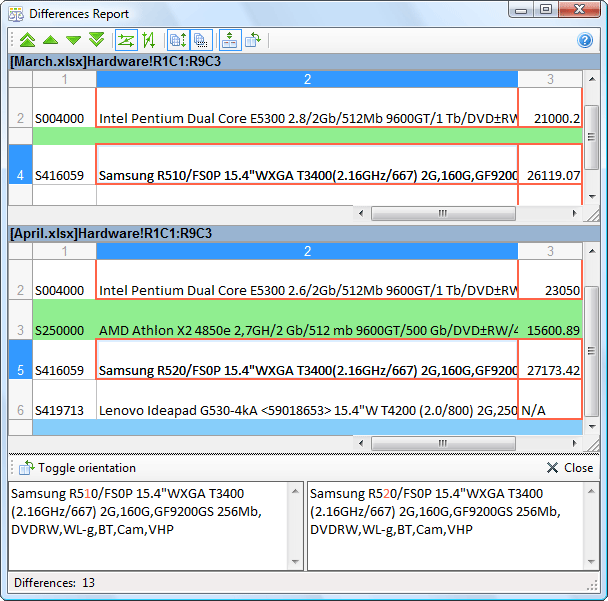
Task: Click April cell 'AMD Athlon X2 4850e'
Action: pos(307,319)
